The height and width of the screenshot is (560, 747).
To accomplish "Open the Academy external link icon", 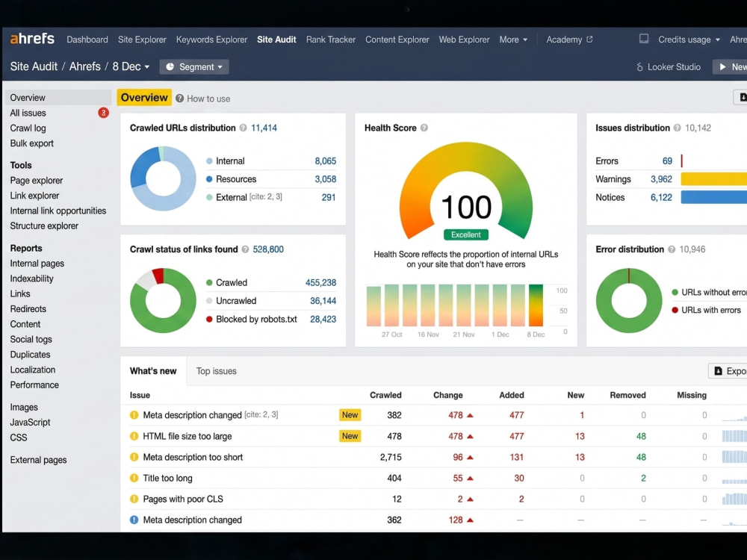I will tap(590, 40).
